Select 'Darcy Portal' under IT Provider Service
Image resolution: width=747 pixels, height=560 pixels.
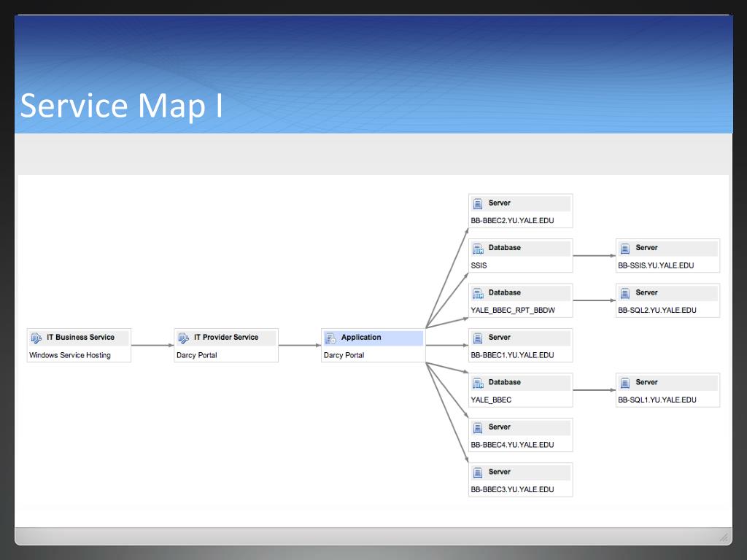point(197,355)
